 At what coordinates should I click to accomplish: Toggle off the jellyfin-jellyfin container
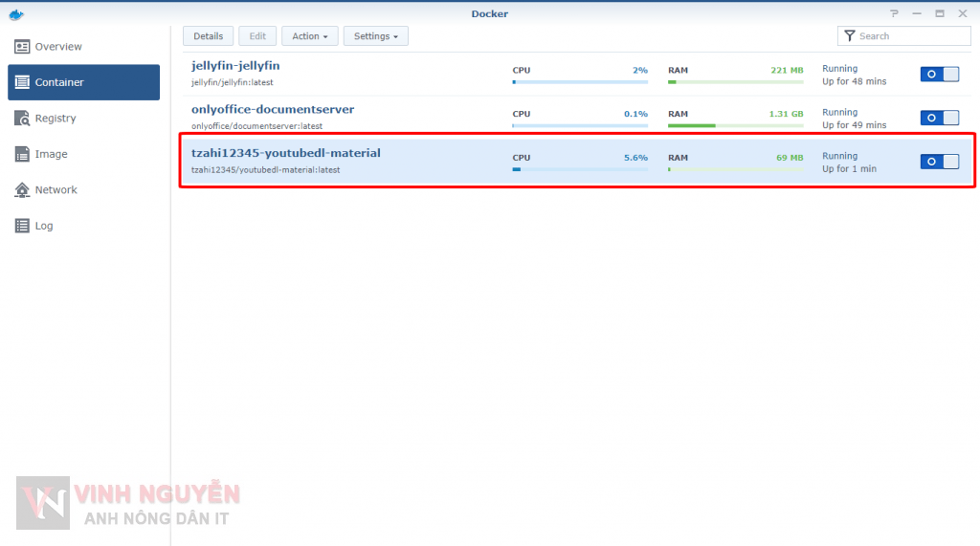click(x=939, y=75)
